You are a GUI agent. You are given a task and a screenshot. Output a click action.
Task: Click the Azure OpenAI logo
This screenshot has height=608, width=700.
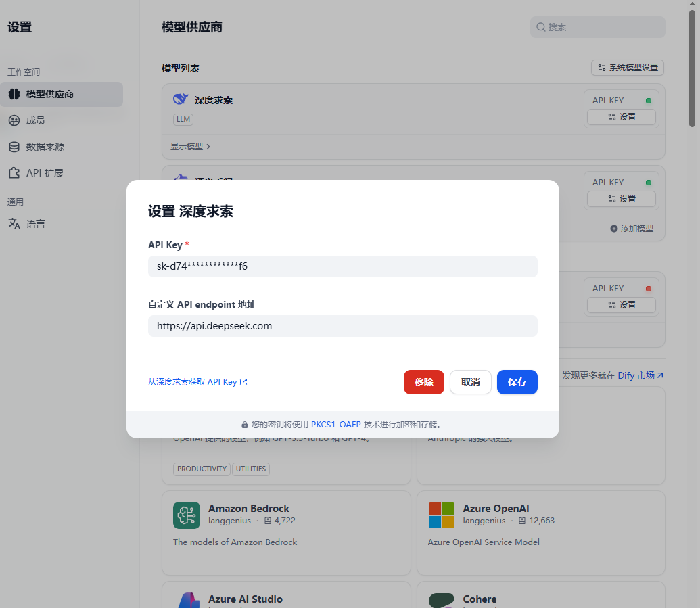click(442, 515)
